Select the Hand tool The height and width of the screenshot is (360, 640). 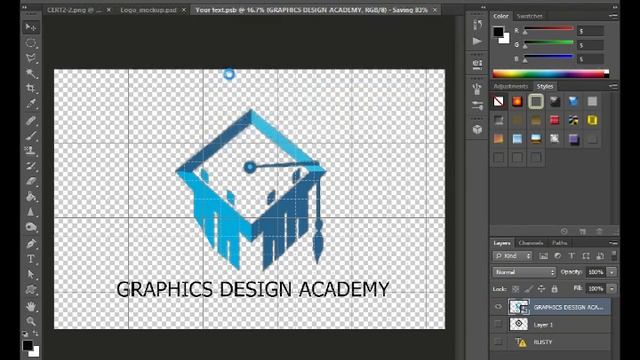click(x=31, y=307)
